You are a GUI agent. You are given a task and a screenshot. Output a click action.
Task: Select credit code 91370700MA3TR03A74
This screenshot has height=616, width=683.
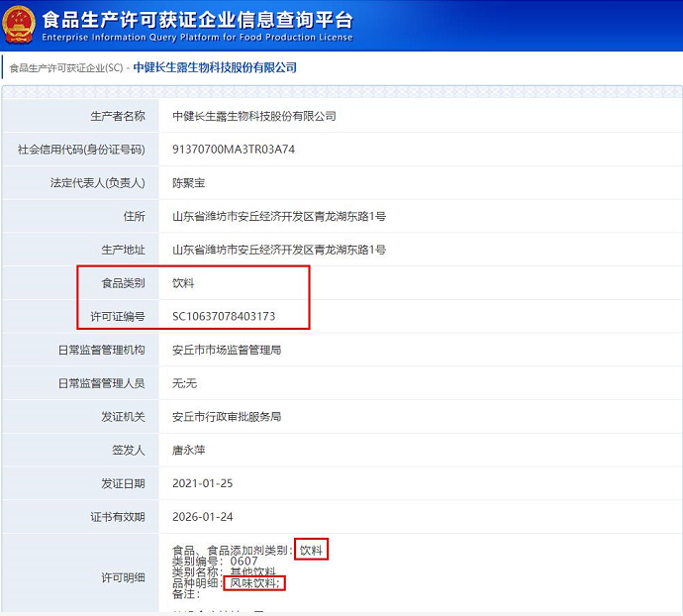(x=234, y=150)
